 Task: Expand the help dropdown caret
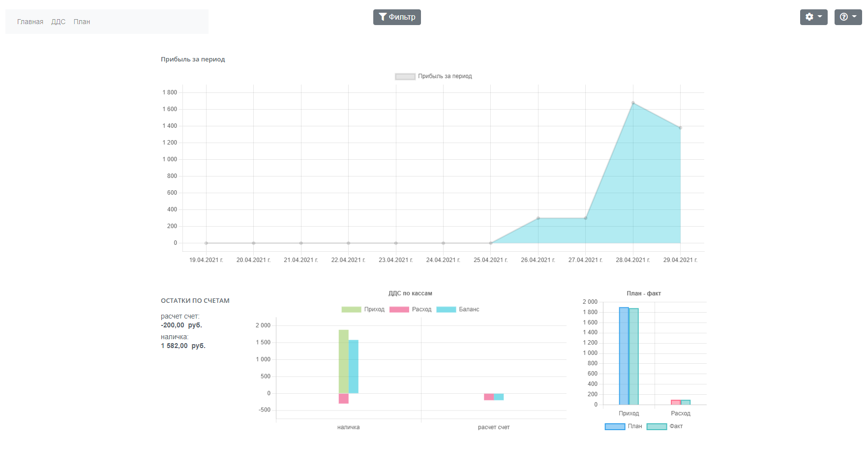coord(854,17)
